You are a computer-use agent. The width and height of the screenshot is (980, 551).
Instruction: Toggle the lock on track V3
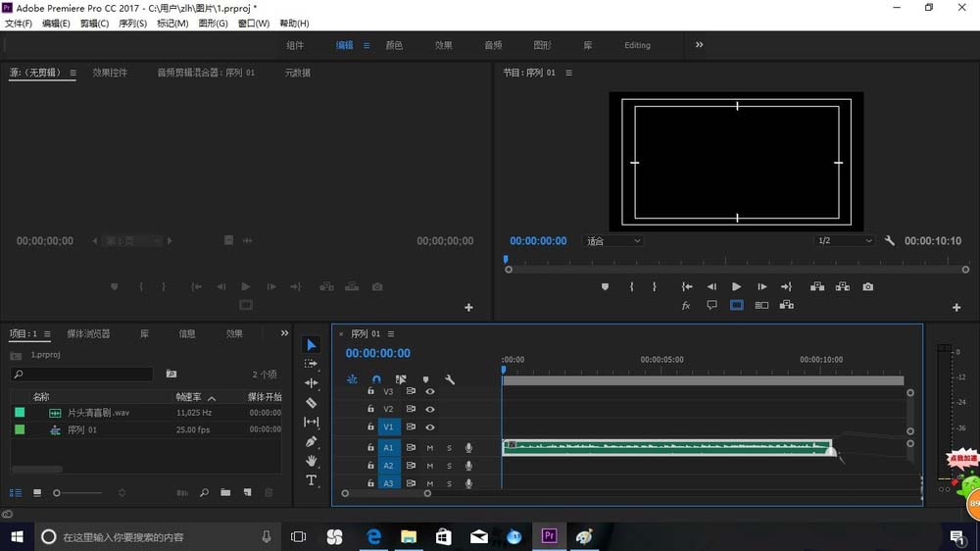[370, 391]
